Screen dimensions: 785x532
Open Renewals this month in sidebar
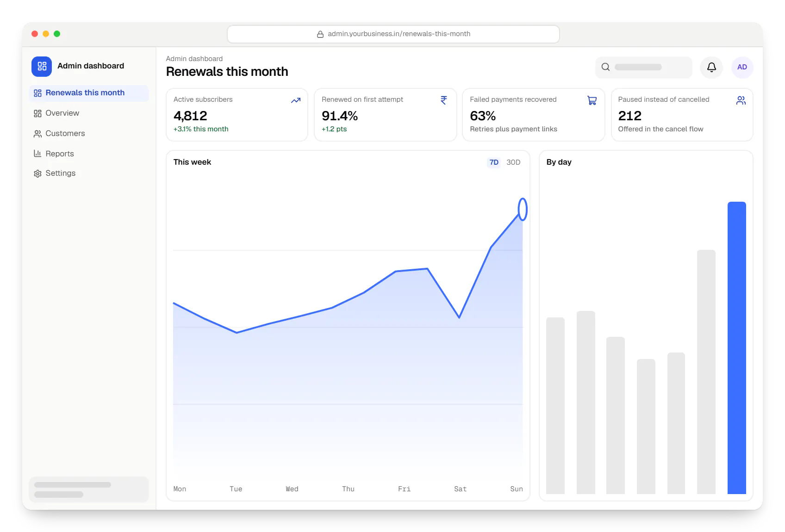coord(89,93)
